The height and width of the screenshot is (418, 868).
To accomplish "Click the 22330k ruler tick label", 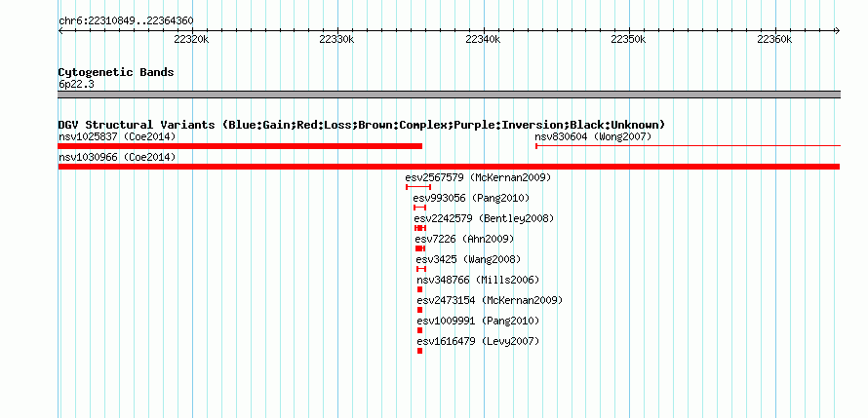I will tap(336, 40).
